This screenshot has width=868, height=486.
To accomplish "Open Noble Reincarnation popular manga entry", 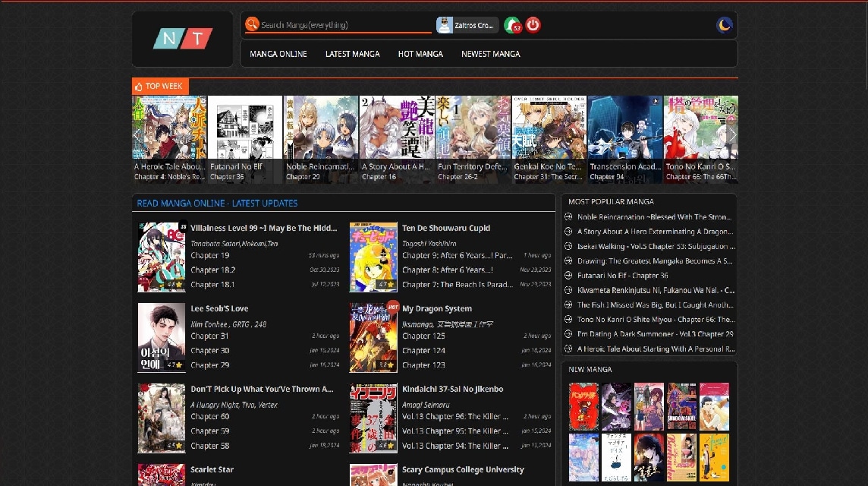I will (654, 216).
